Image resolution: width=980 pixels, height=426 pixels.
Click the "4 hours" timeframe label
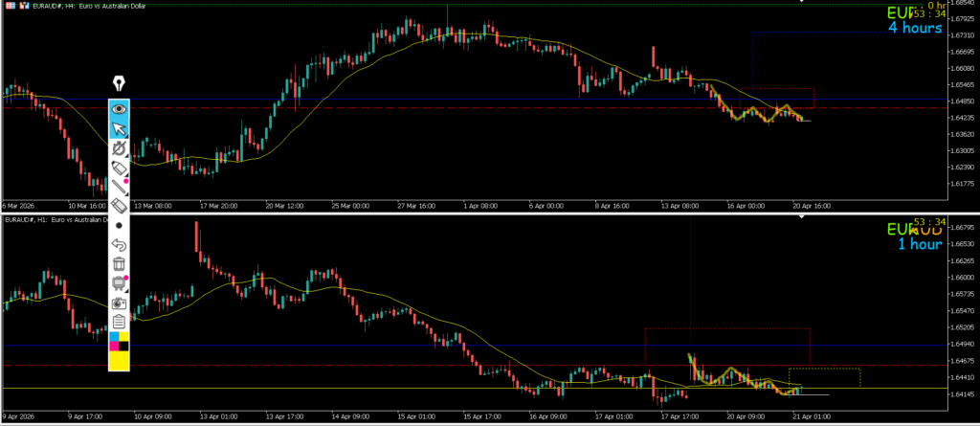(914, 28)
